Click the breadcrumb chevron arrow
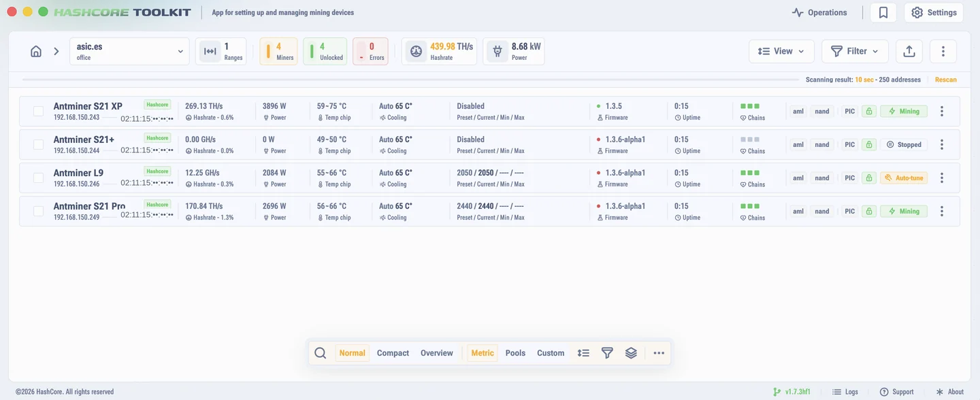The height and width of the screenshot is (400, 980). 57,51
